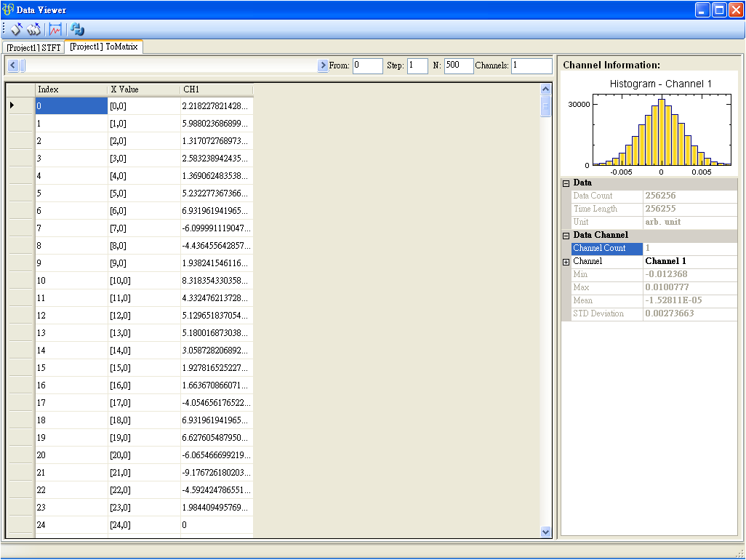Select the row marker arrow beside index 0

pyautogui.click(x=12, y=105)
